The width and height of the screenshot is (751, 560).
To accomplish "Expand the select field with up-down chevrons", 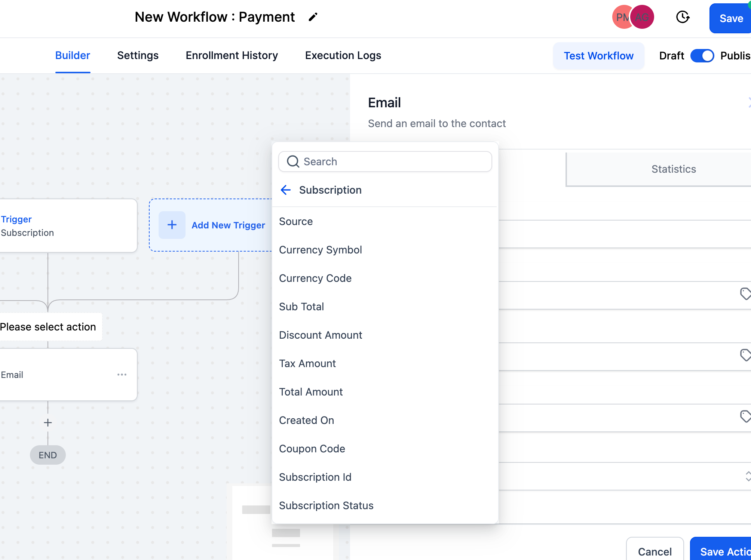I will click(x=747, y=476).
